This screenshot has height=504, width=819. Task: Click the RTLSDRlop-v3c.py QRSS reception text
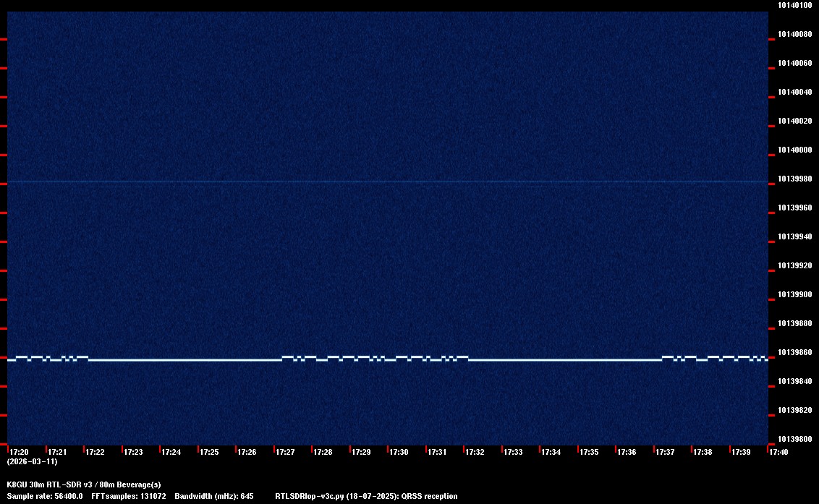(x=366, y=496)
